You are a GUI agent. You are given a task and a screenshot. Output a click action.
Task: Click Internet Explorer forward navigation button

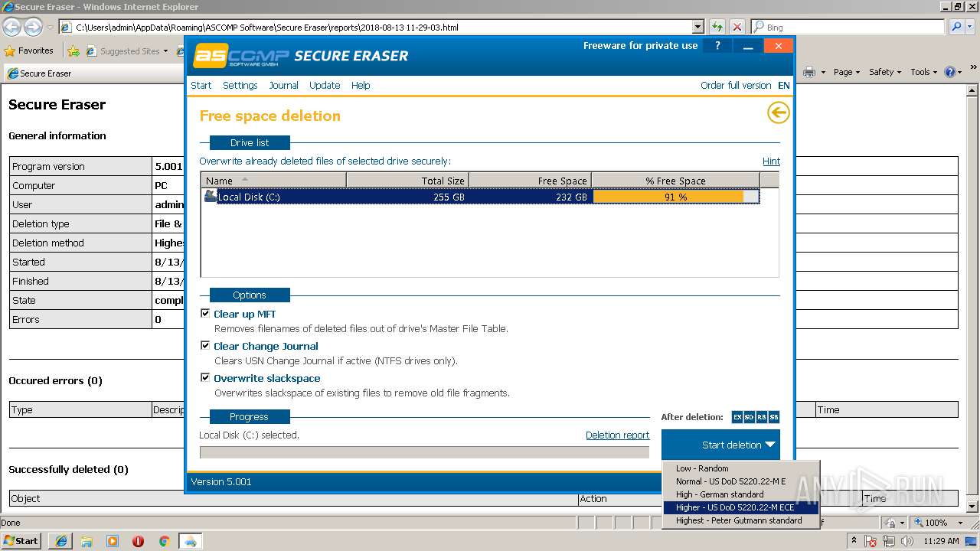[x=33, y=27]
